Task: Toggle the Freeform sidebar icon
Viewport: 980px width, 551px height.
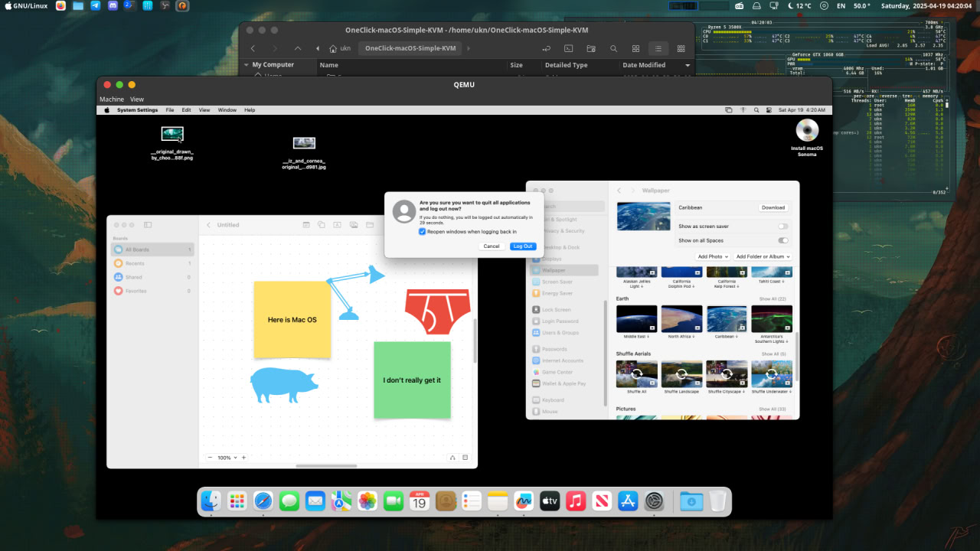Action: (x=148, y=225)
